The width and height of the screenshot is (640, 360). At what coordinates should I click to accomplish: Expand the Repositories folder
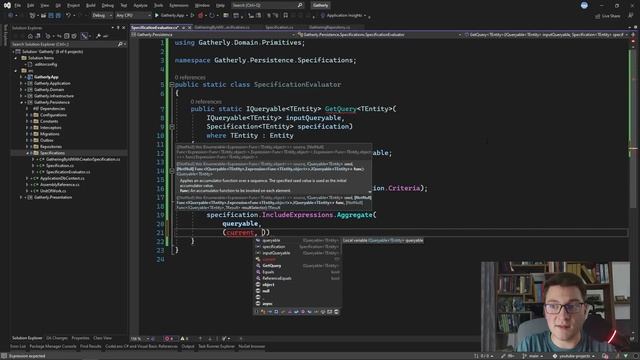pyautogui.click(x=27, y=147)
